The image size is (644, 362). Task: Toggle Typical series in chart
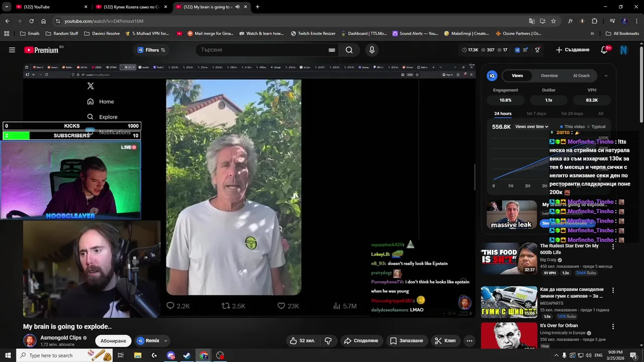click(596, 127)
